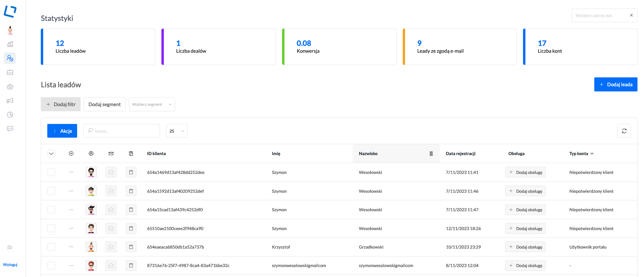
Task: Open the Akcje actions menu
Action: point(62,131)
